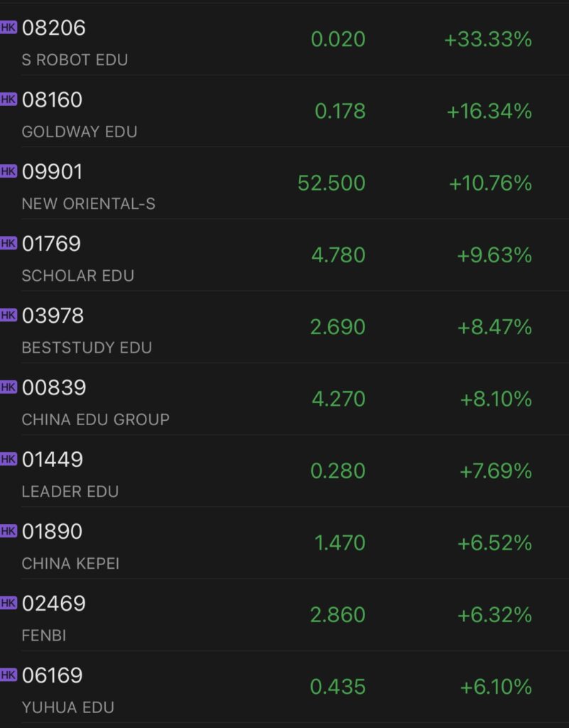Select the FENBI stock name
Viewport: 569px width, 728px height.
pyautogui.click(x=44, y=636)
